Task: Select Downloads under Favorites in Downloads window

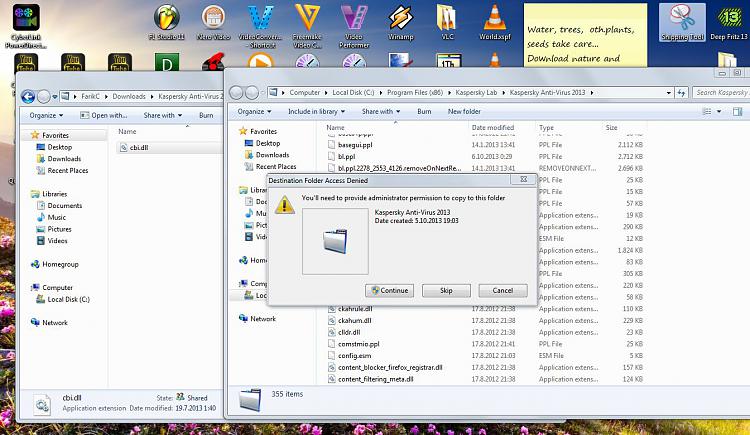Action: tap(64, 158)
